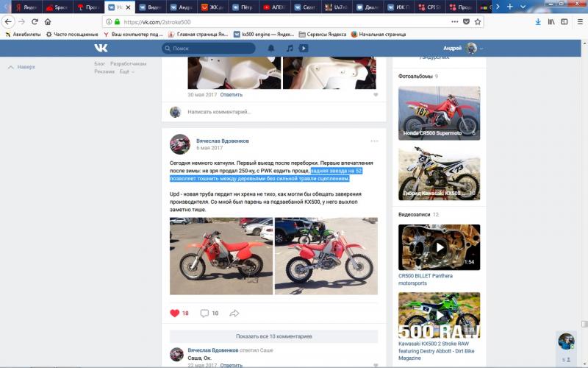Image resolution: width=588 pixels, height=368 pixels.
Task: Play the CR500 BILLET Panthera video
Action: coord(439,247)
